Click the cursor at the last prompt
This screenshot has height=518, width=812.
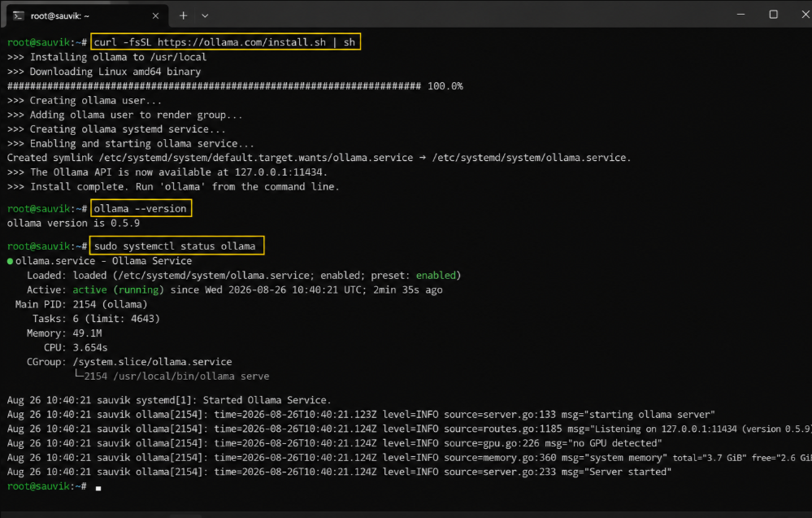(x=98, y=488)
